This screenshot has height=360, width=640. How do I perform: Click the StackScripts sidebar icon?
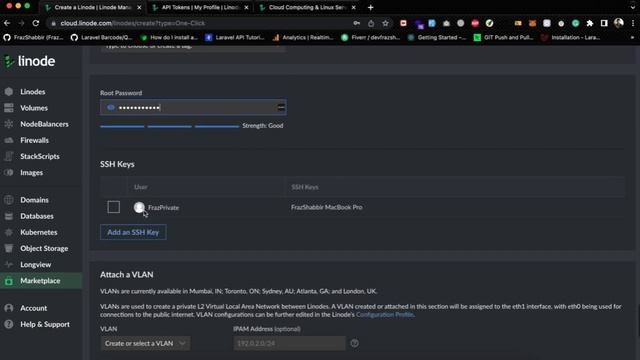9,156
